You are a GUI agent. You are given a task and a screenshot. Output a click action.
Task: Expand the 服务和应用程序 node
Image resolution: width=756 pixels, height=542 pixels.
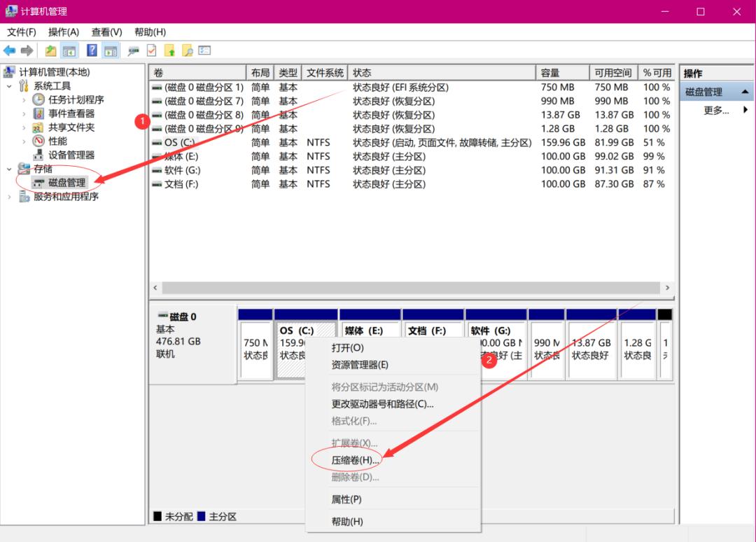(x=9, y=197)
